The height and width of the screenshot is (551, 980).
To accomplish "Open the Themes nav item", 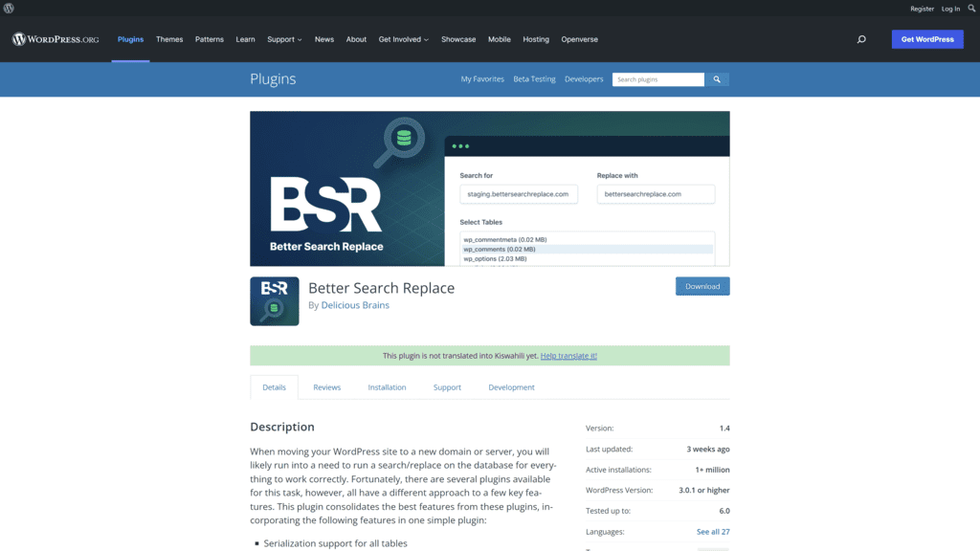I will pyautogui.click(x=169, y=39).
